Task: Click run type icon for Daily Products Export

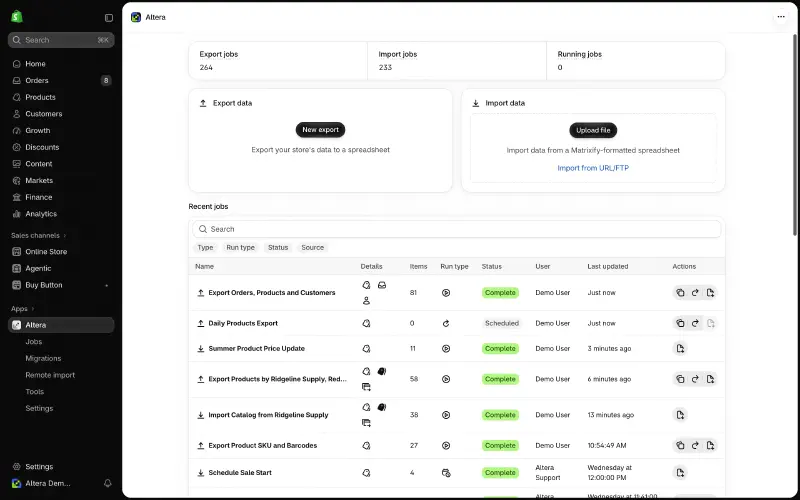Action: click(446, 323)
